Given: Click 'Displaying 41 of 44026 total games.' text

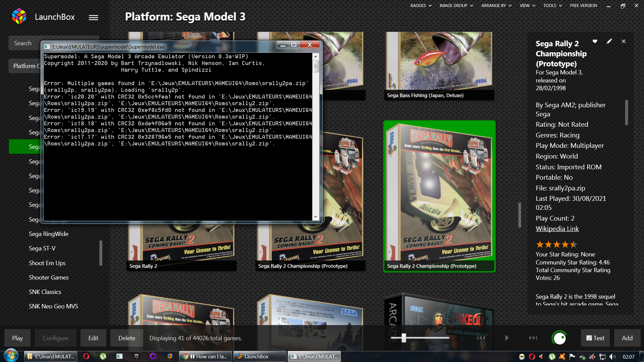Looking at the screenshot, I should pyautogui.click(x=196, y=338).
